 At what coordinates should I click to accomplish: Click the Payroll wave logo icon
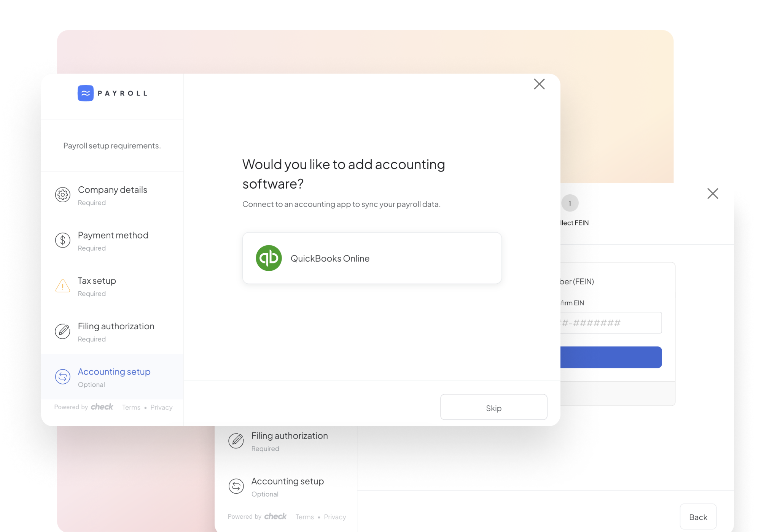(86, 93)
